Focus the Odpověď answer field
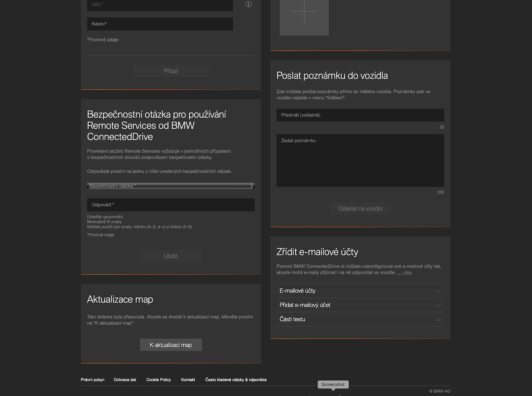 click(x=171, y=205)
